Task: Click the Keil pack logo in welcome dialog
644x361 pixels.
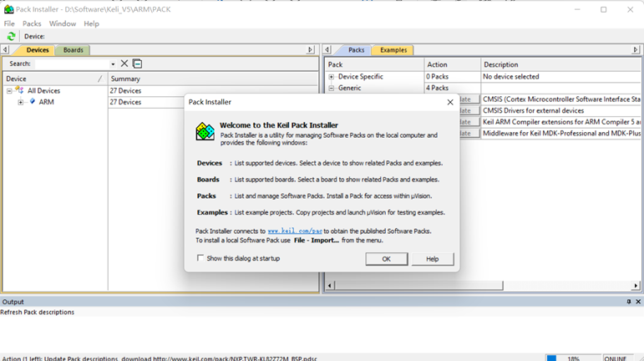Action: point(205,131)
